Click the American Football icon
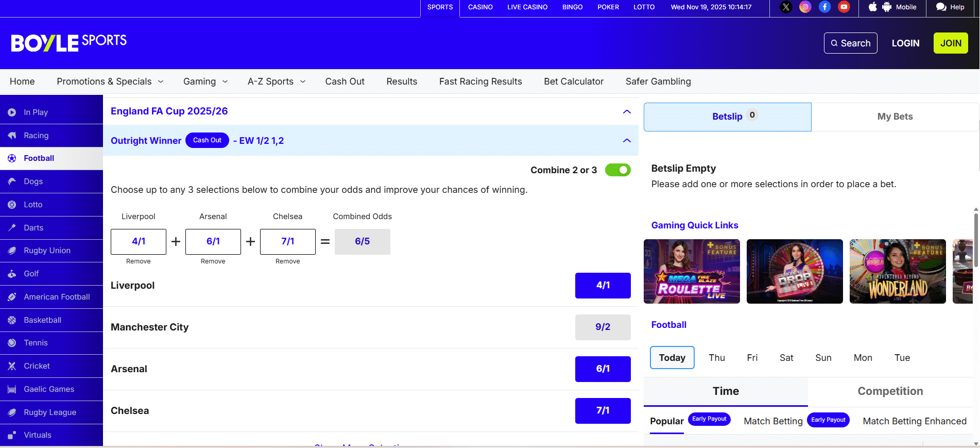Image resolution: width=980 pixels, height=448 pixels. point(12,297)
